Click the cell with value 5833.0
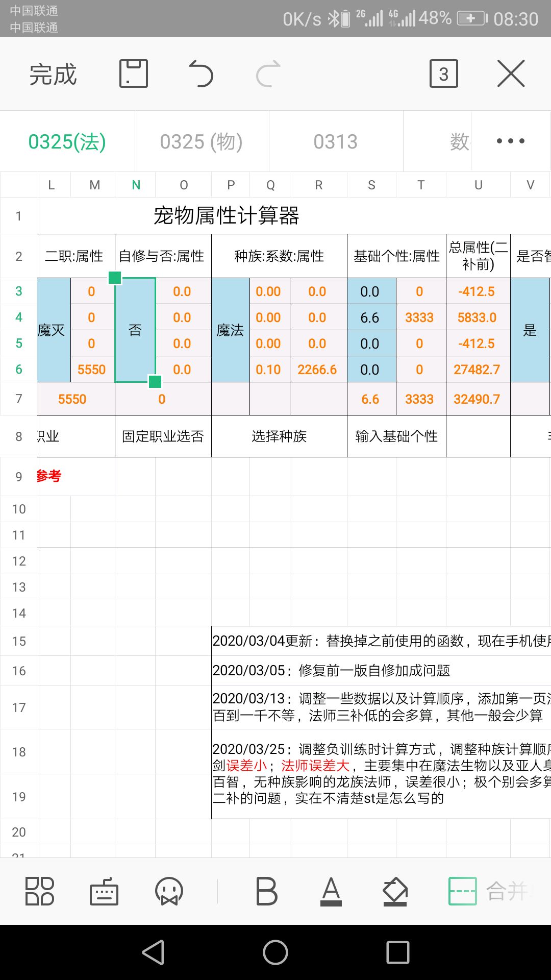This screenshot has width=551, height=980. click(478, 317)
